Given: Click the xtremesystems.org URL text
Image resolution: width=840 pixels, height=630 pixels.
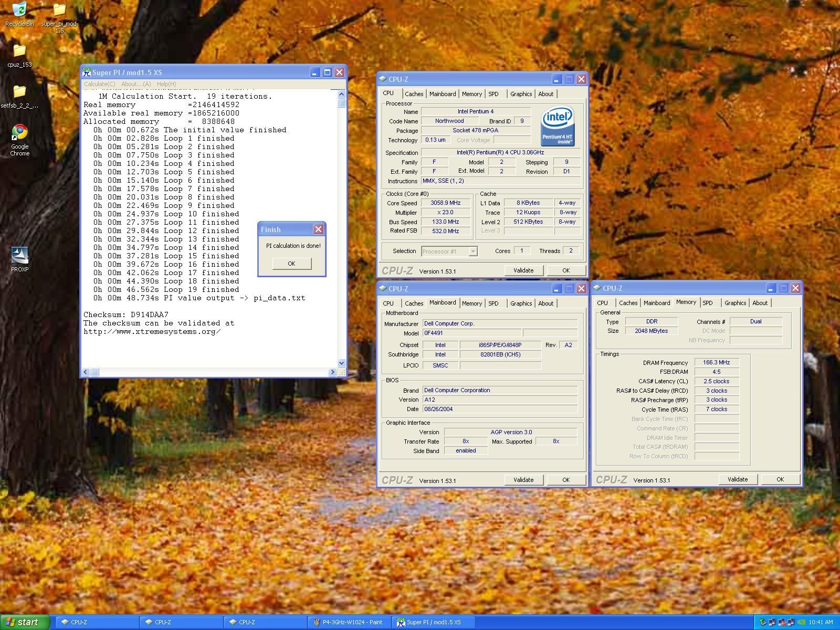Looking at the screenshot, I should 152,331.
